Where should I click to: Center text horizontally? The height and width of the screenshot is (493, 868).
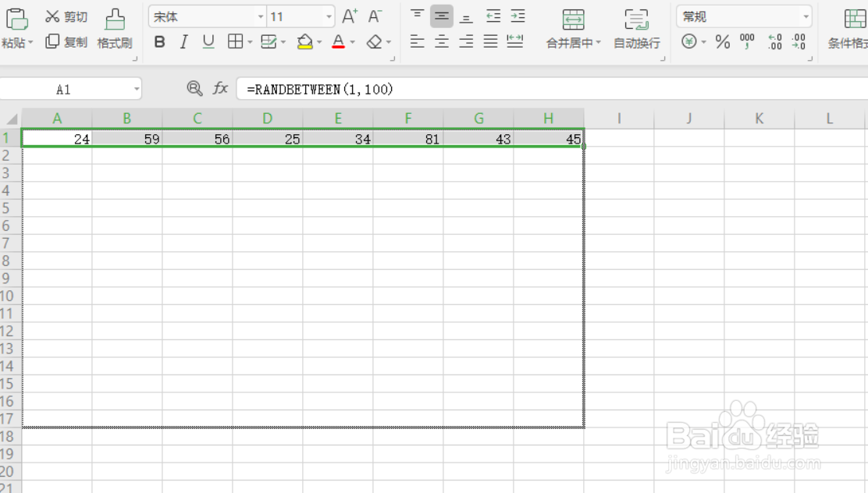coord(441,41)
